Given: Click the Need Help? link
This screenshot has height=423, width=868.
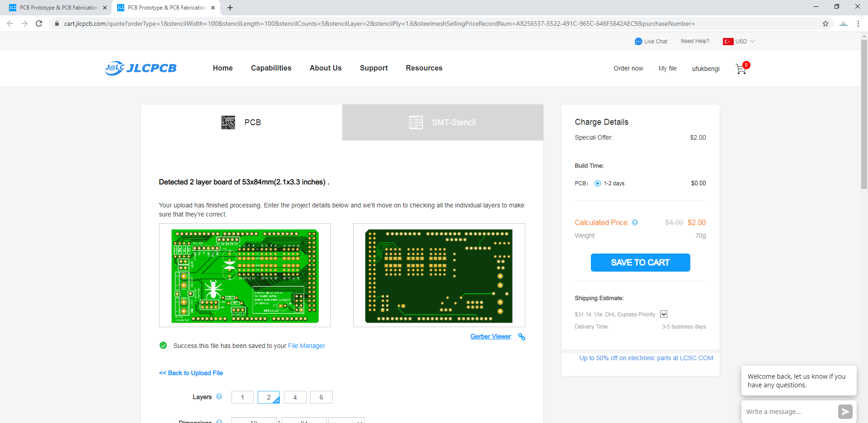Looking at the screenshot, I should click(x=695, y=41).
